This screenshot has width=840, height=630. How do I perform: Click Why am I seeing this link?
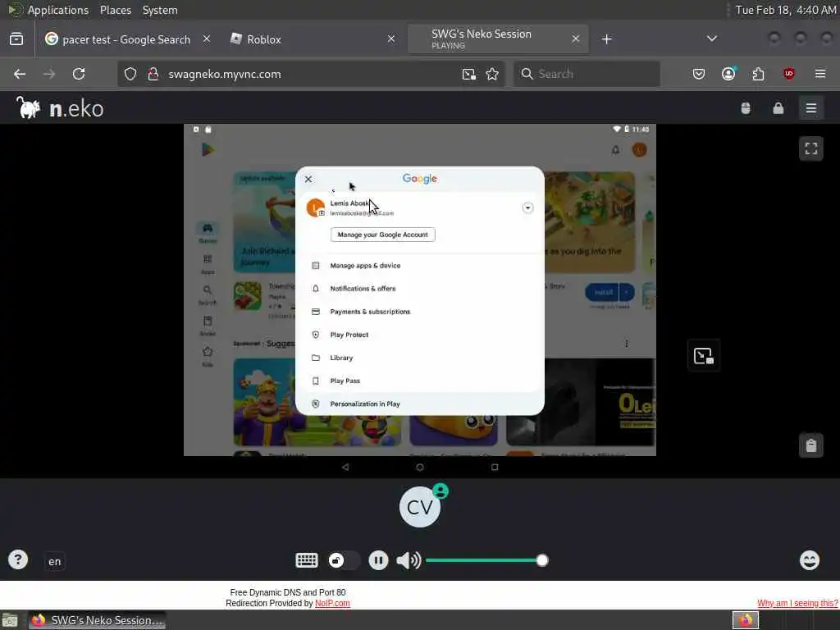point(797,603)
